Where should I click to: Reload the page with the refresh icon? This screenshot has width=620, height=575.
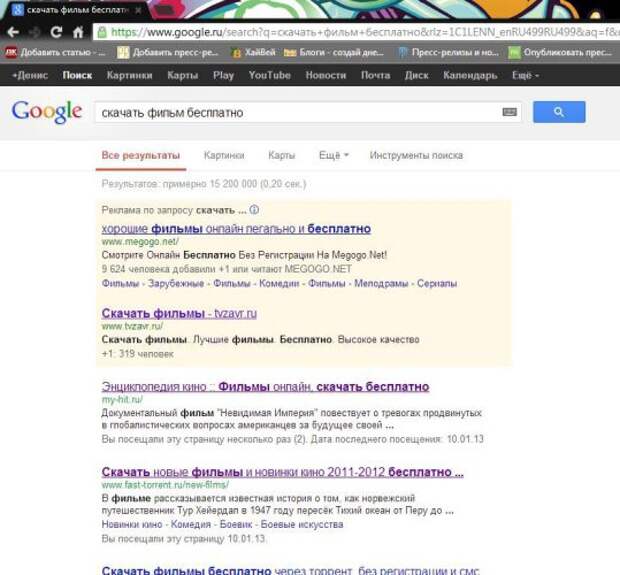tap(56, 32)
